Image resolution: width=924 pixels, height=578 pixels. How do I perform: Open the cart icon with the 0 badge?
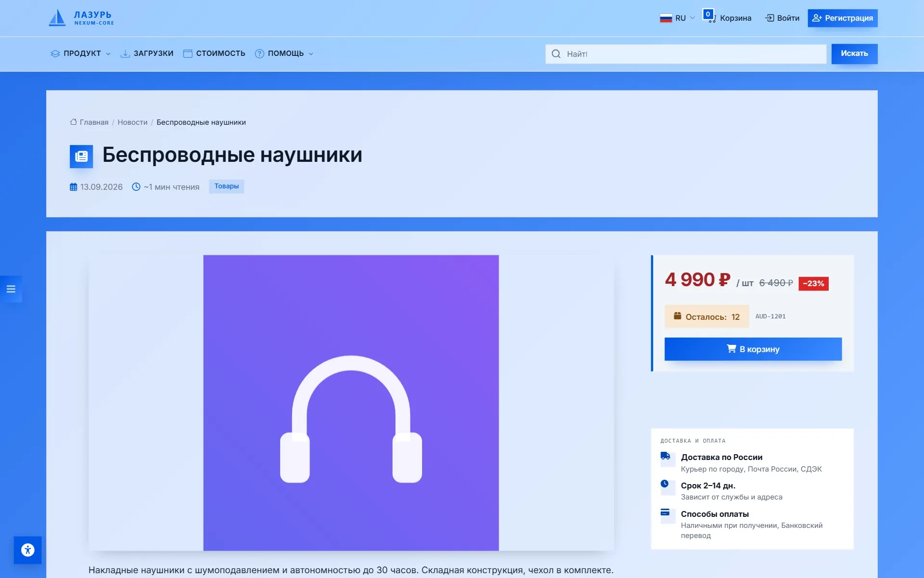pyautogui.click(x=709, y=16)
